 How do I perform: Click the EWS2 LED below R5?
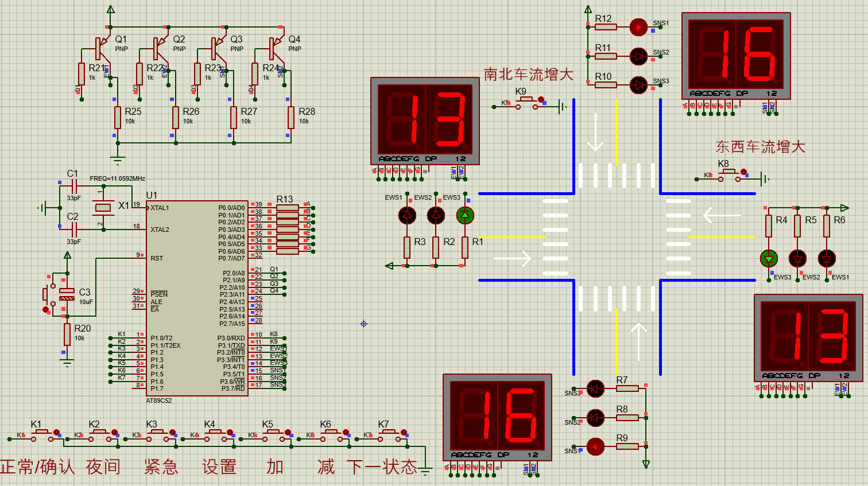tap(797, 259)
